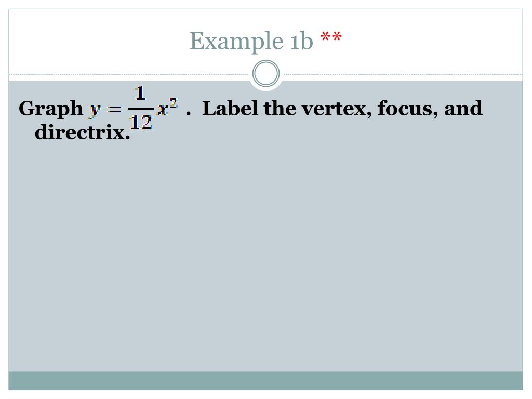Select the numerator 1 of the fraction

(140, 94)
